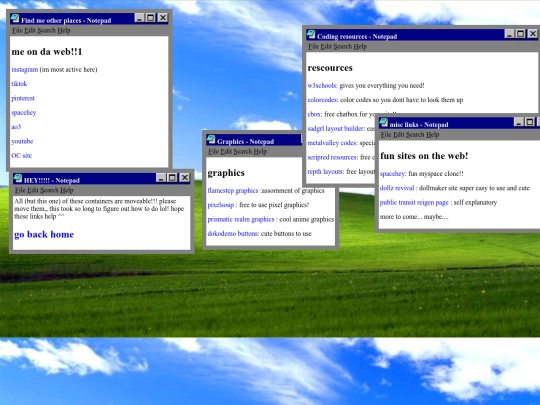Open Search menu in Coding resources window
Screen dimensions: 540x405
pyautogui.click(x=342, y=46)
